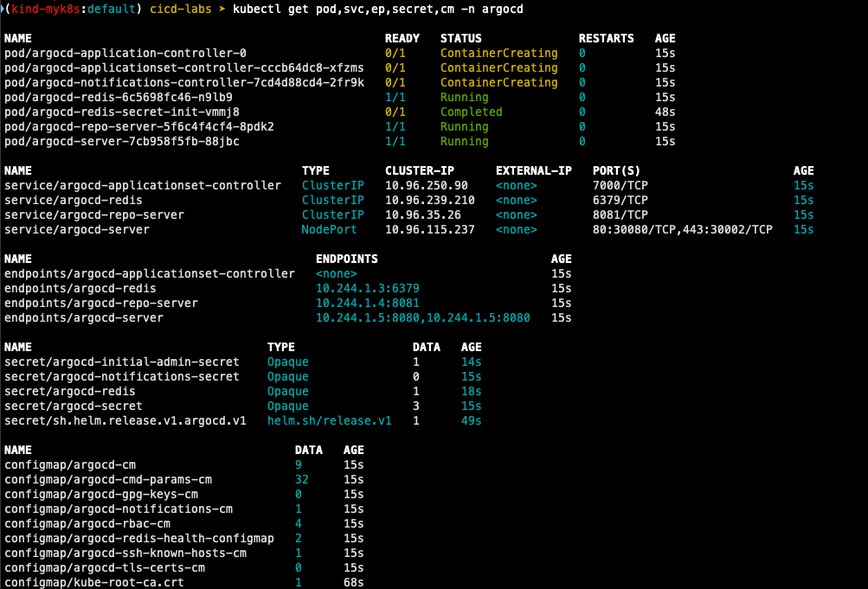Click ports 80:30080/TCP,443:30002/TCP
This screenshot has width=868, height=589.
682,229
